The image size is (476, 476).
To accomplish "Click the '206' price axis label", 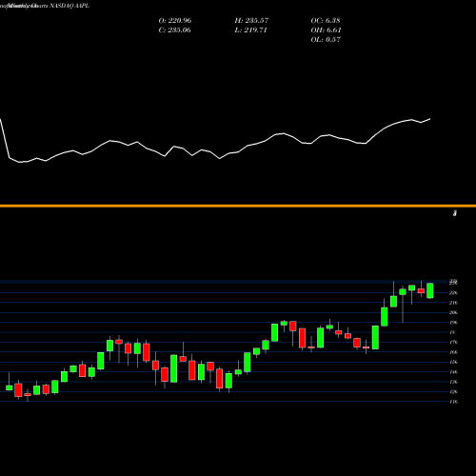I will pos(453,312).
